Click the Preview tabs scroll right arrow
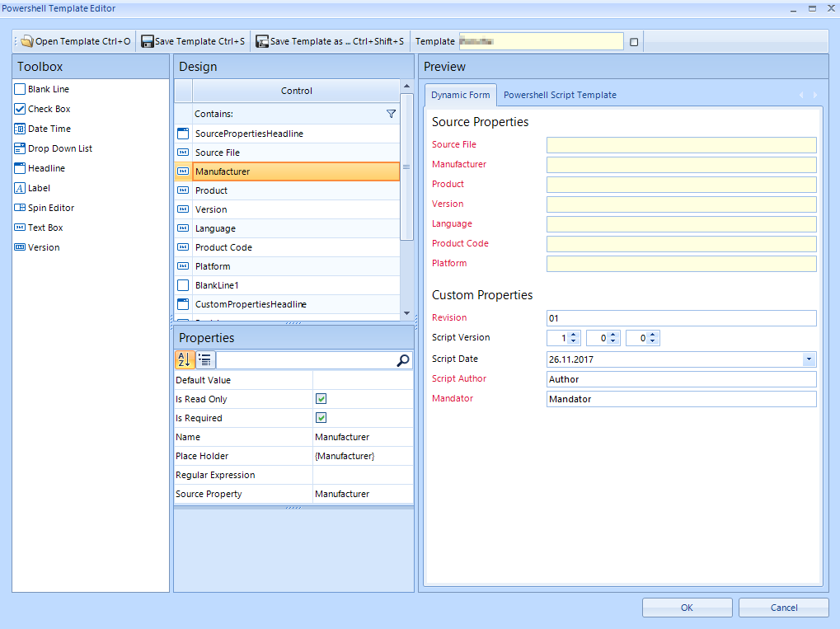 coord(815,95)
